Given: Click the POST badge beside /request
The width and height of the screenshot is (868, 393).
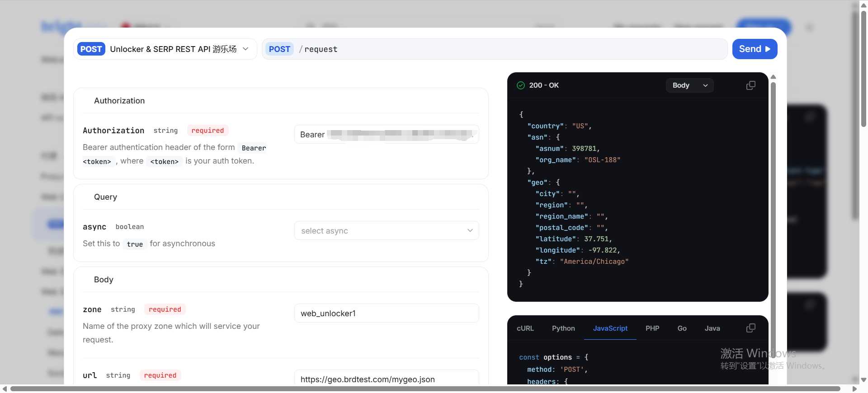Looking at the screenshot, I should point(279,49).
